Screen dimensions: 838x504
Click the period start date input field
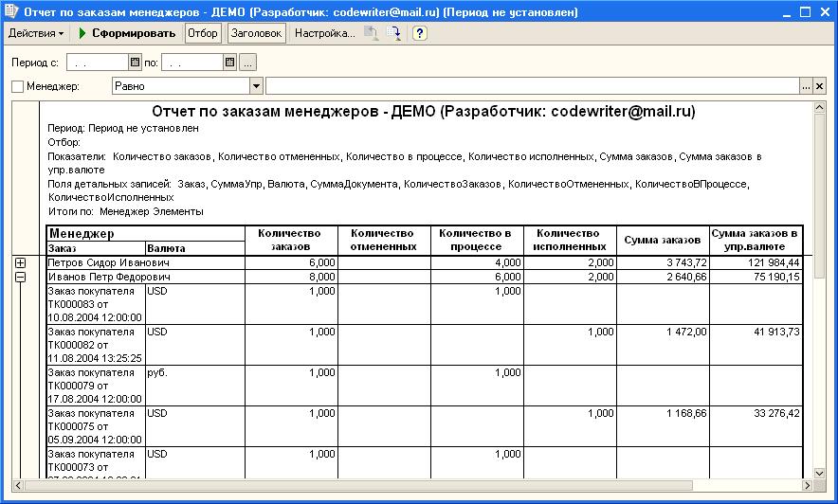click(x=97, y=63)
